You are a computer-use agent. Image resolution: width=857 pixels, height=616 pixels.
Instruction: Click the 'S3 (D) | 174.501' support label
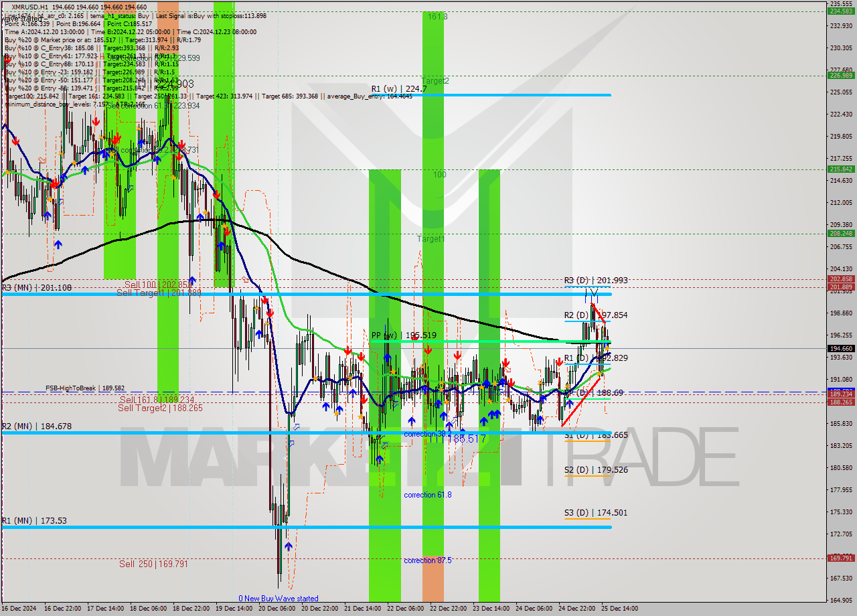pyautogui.click(x=595, y=513)
